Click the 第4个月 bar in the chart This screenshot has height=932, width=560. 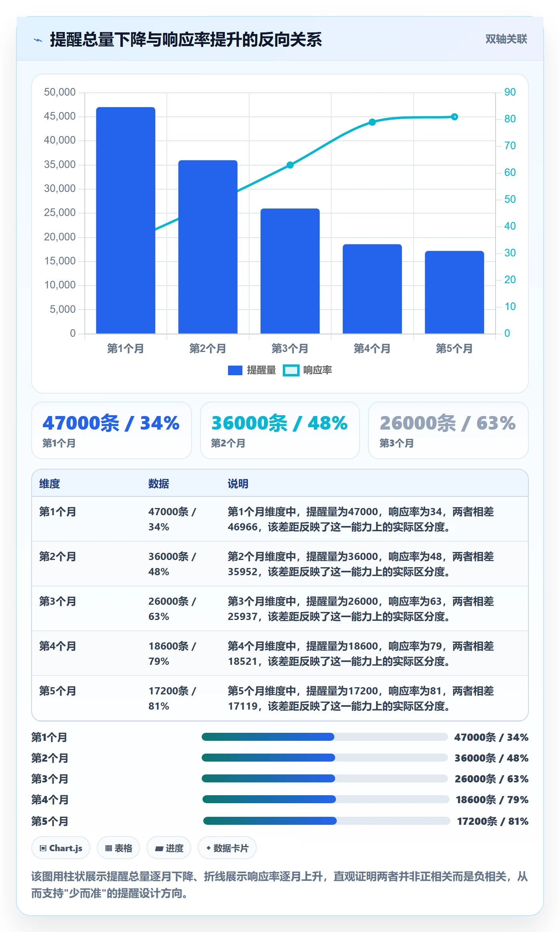372,289
